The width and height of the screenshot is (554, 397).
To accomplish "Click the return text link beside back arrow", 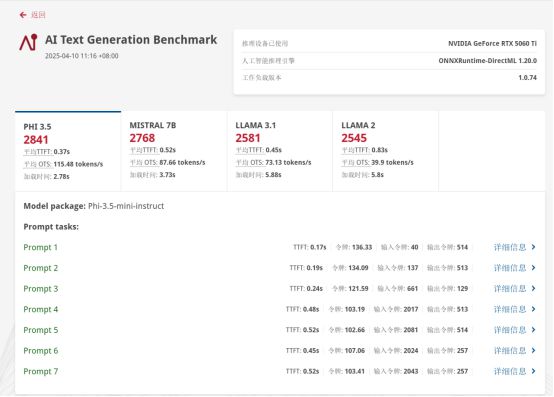I will pyautogui.click(x=38, y=15).
